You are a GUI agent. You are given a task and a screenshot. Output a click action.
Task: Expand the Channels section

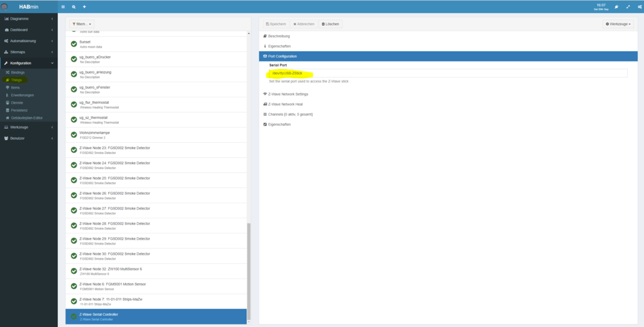coord(290,114)
